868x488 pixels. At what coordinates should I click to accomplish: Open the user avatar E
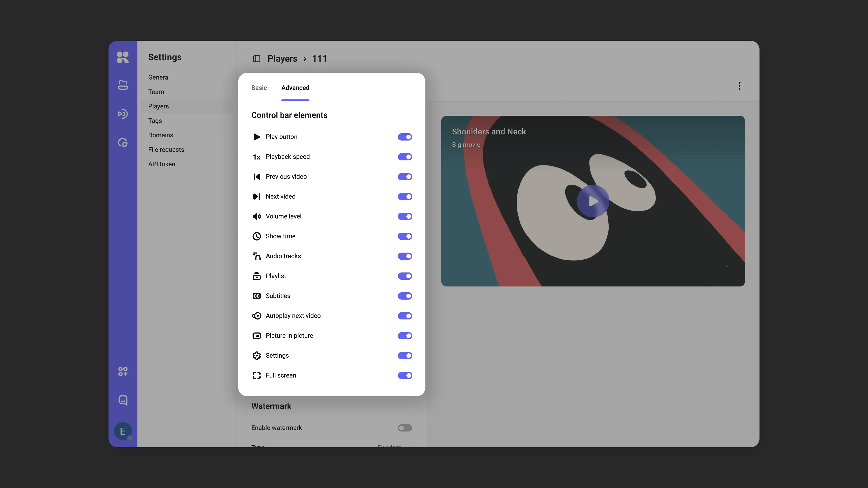(123, 431)
